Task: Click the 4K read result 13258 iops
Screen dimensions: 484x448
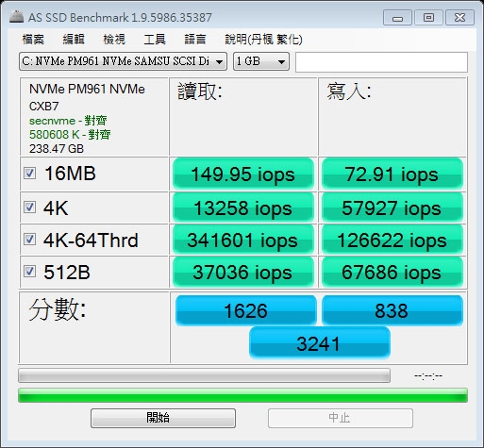Action: (x=243, y=207)
